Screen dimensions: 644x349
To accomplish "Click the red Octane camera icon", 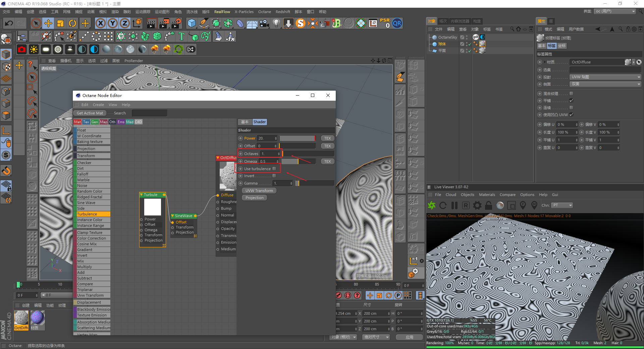I will [x=22, y=50].
